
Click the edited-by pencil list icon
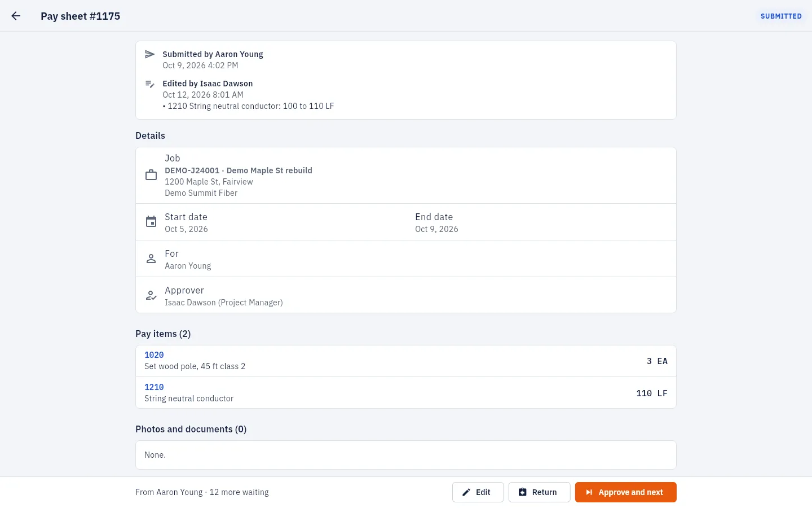tap(150, 84)
